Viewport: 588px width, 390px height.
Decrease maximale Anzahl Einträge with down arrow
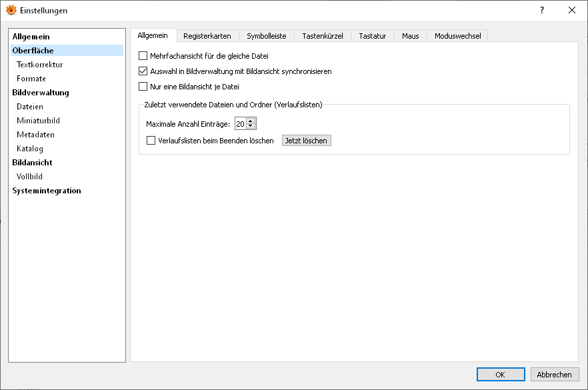(x=251, y=127)
